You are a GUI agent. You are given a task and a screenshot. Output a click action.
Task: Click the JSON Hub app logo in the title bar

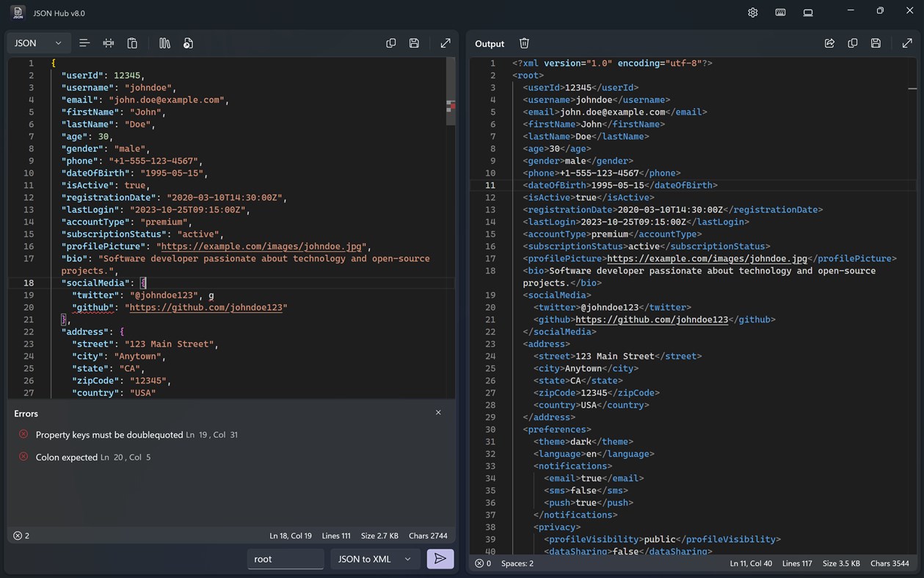pos(18,12)
